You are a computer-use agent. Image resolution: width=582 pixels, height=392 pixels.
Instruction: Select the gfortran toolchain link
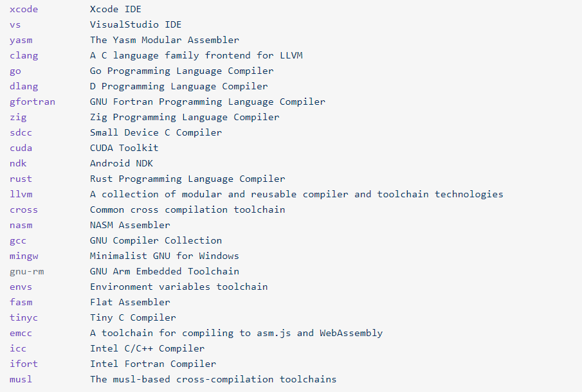click(32, 102)
